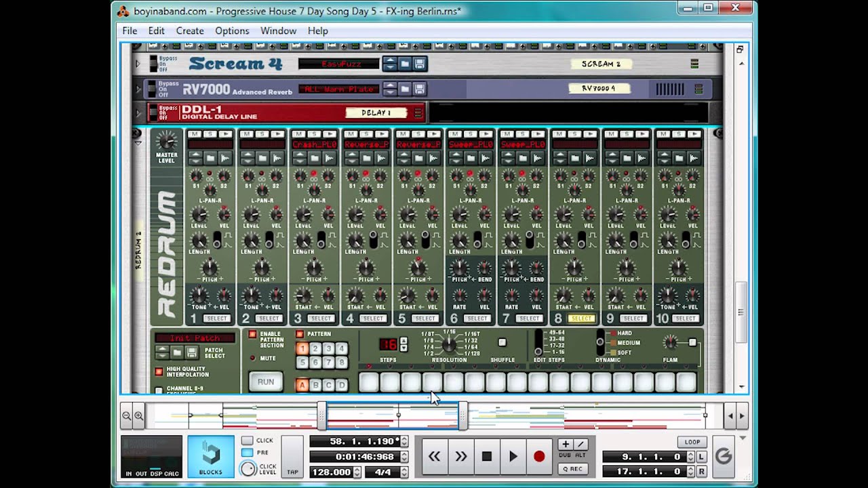The height and width of the screenshot is (488, 868).
Task: Browse patches for the RV7000 reverb
Action: pyautogui.click(x=405, y=89)
